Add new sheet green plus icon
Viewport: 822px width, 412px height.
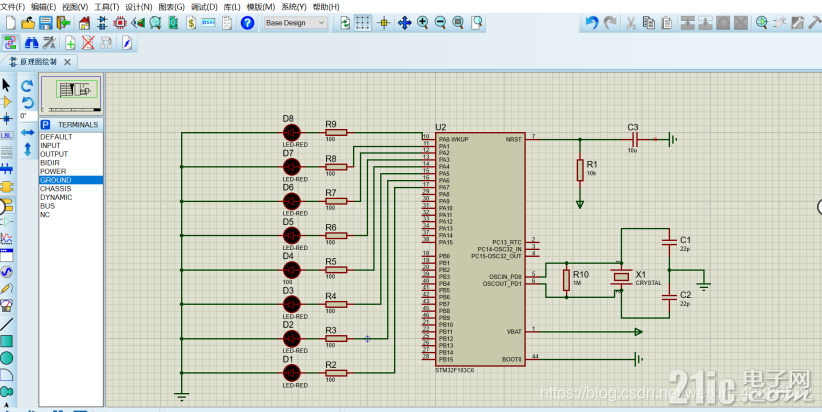(x=70, y=43)
